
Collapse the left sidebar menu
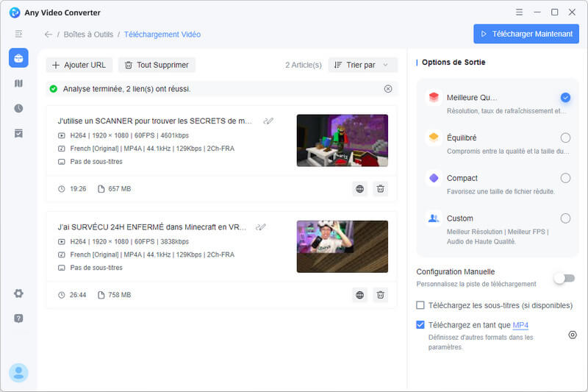[18, 34]
